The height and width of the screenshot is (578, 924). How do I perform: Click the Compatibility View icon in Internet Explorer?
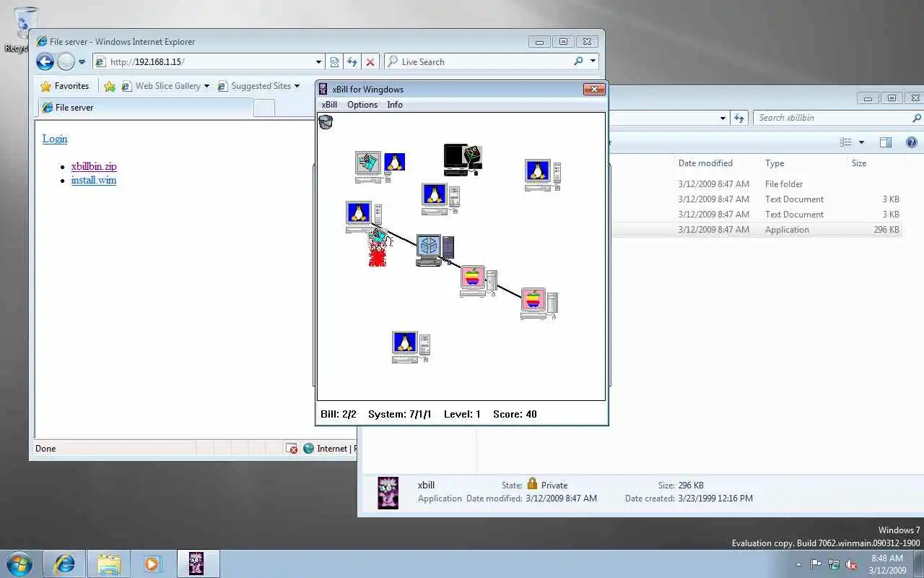tap(334, 62)
